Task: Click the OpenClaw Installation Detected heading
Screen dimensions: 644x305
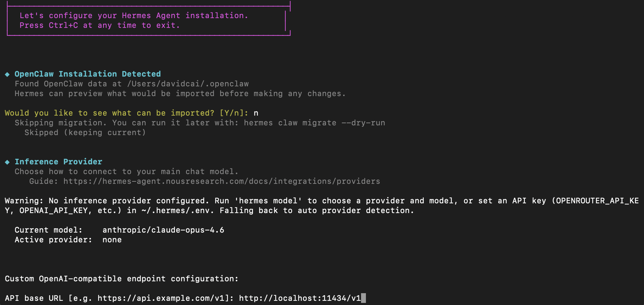Action: coord(87,74)
